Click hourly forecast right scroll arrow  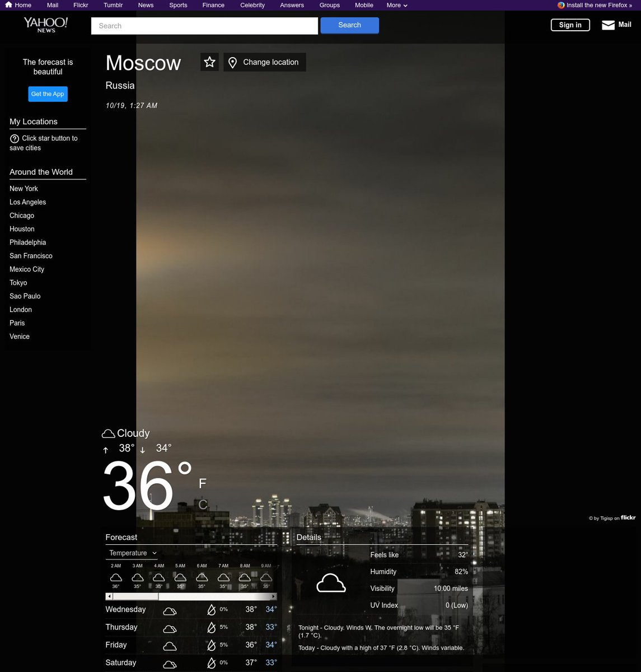pyautogui.click(x=274, y=597)
